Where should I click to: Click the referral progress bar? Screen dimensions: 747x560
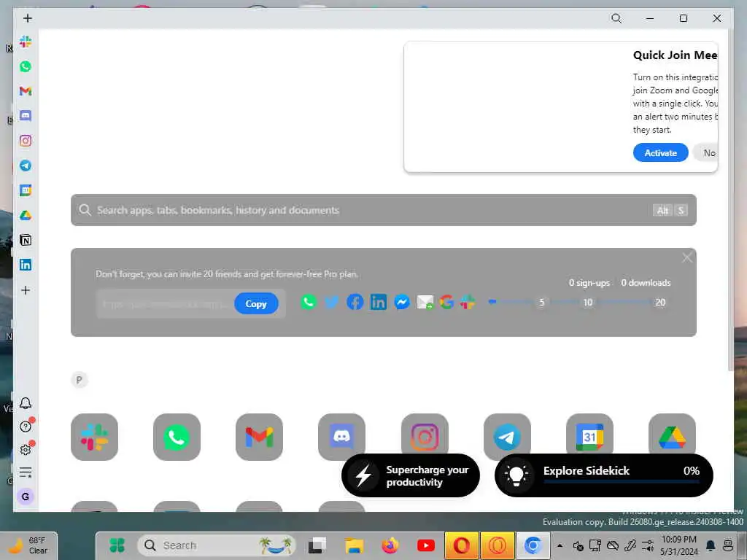pos(577,302)
